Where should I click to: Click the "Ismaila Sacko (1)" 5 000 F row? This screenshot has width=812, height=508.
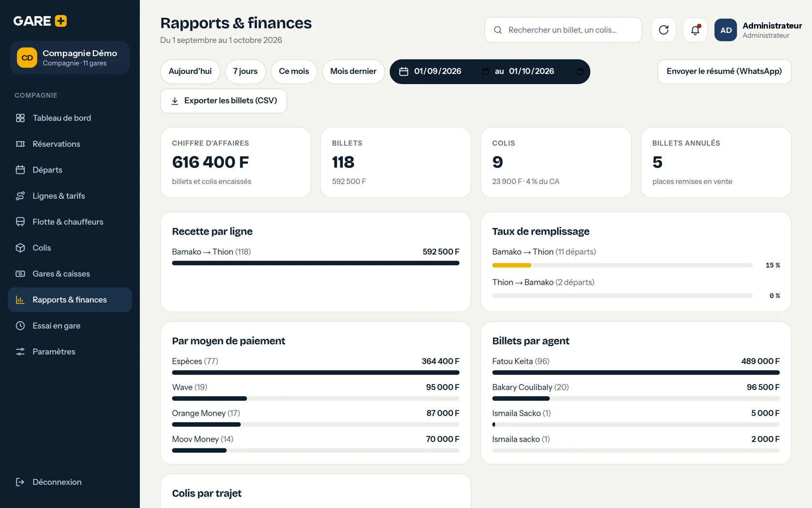(636, 418)
